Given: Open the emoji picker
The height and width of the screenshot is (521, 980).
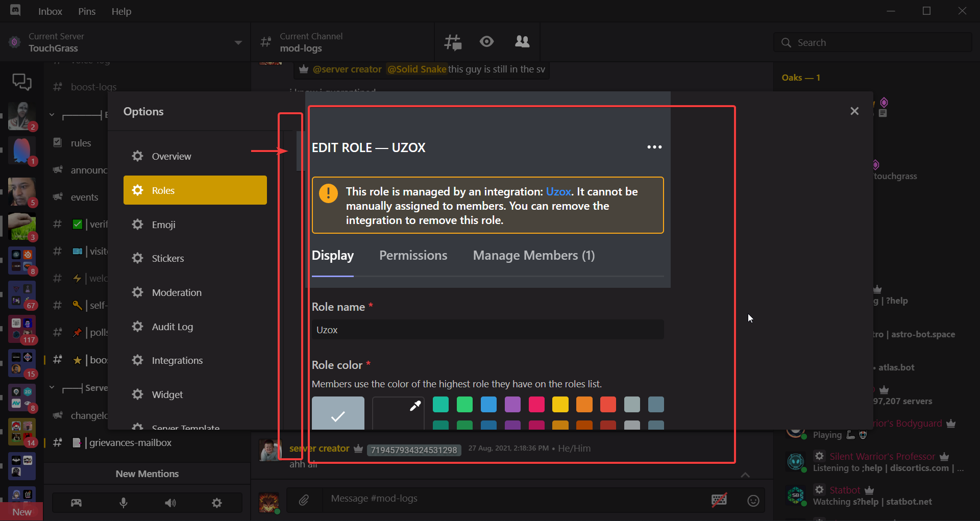Looking at the screenshot, I should (x=753, y=501).
